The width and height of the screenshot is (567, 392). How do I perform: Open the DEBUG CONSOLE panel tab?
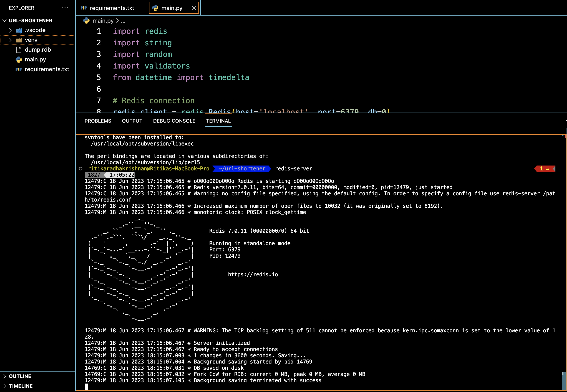174,121
